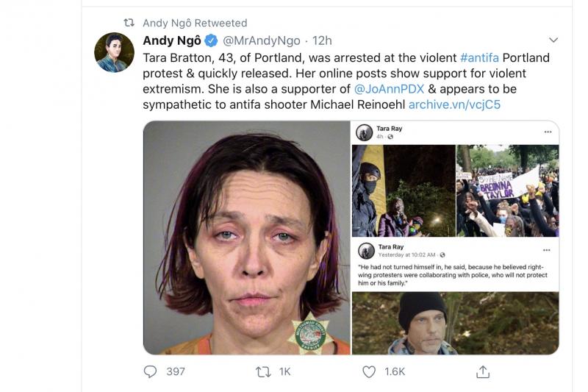Open Andy Ngô's profile avatar
The width and height of the screenshot is (588, 392).
(x=114, y=53)
